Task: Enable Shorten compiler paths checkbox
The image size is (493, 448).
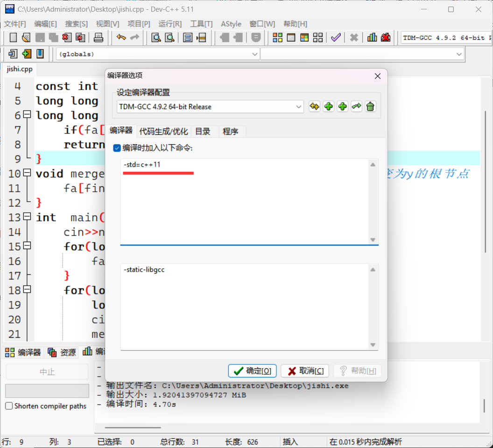Action: pyautogui.click(x=9, y=406)
